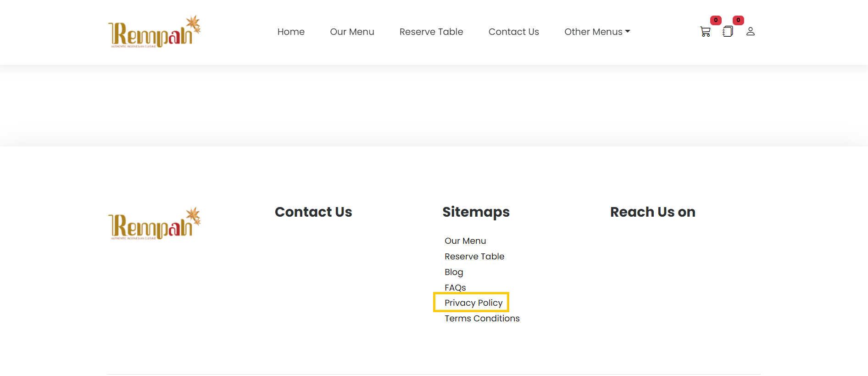This screenshot has width=868, height=376.
Task: Open the notebook order list icon
Action: pyautogui.click(x=728, y=32)
